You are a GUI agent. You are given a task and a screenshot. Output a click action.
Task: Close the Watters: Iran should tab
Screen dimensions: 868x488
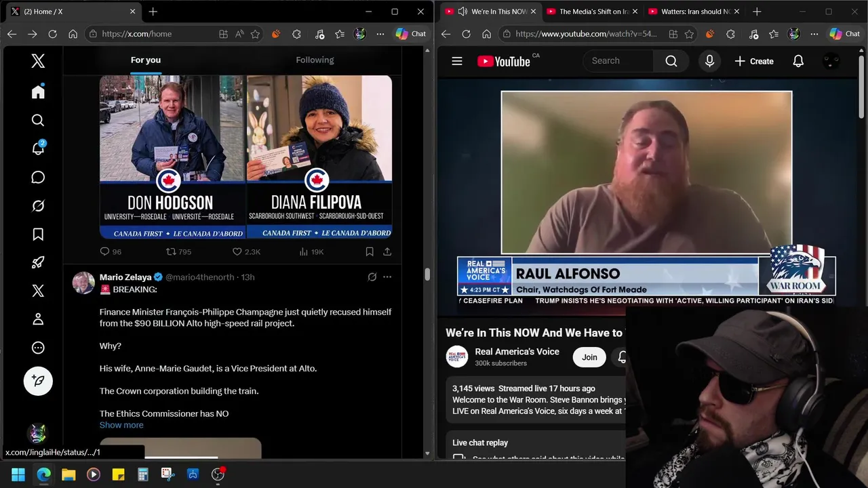tap(736, 12)
